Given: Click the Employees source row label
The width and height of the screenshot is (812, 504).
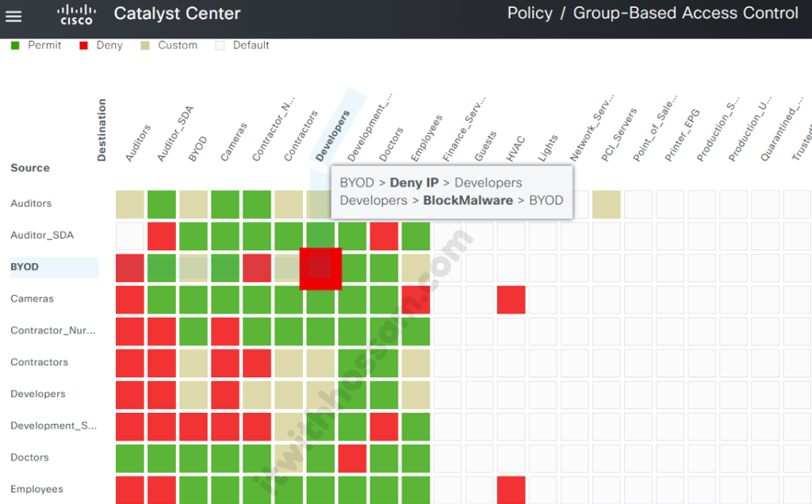Looking at the screenshot, I should pos(36,489).
